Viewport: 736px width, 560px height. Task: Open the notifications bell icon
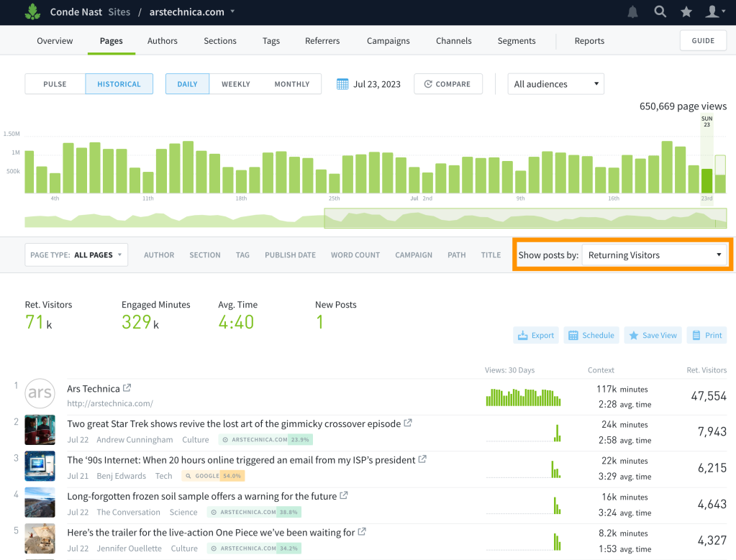(x=632, y=12)
